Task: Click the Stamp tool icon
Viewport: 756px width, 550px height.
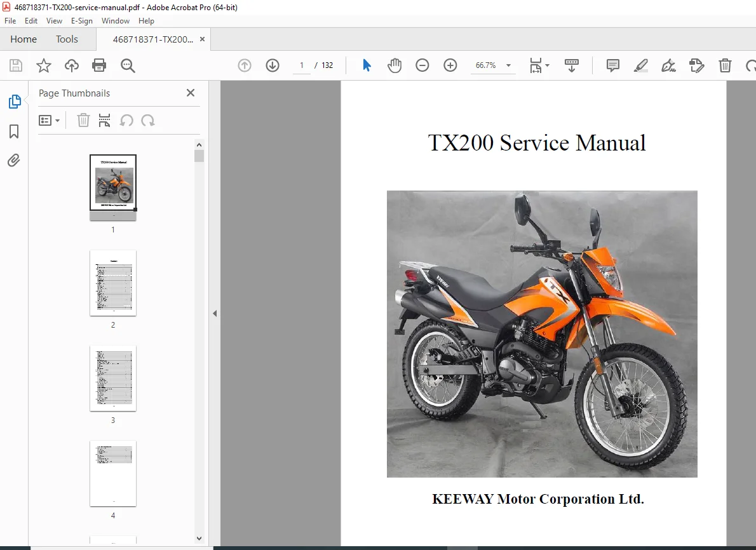Action: (697, 65)
